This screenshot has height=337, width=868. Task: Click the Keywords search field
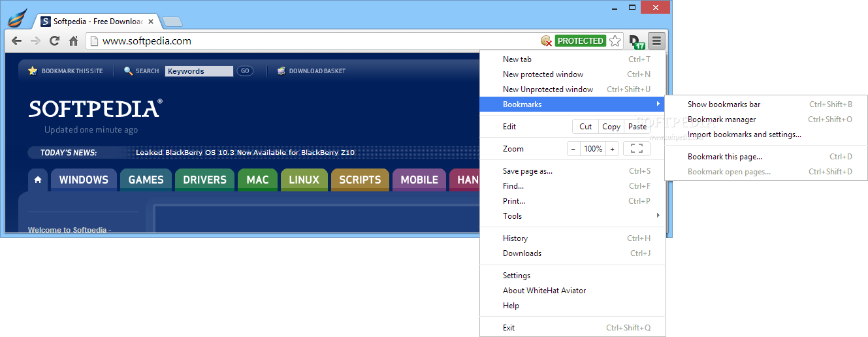[199, 71]
